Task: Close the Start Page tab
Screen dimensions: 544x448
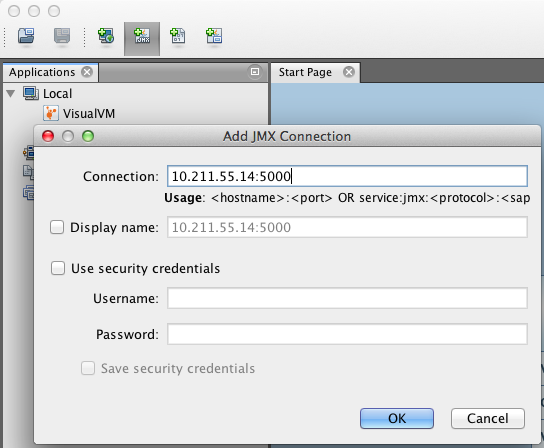Action: tap(349, 72)
